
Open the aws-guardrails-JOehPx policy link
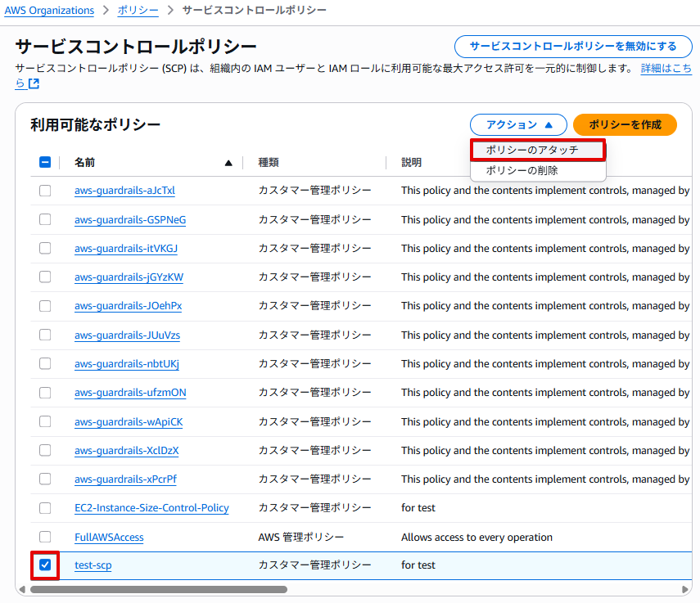tap(128, 306)
